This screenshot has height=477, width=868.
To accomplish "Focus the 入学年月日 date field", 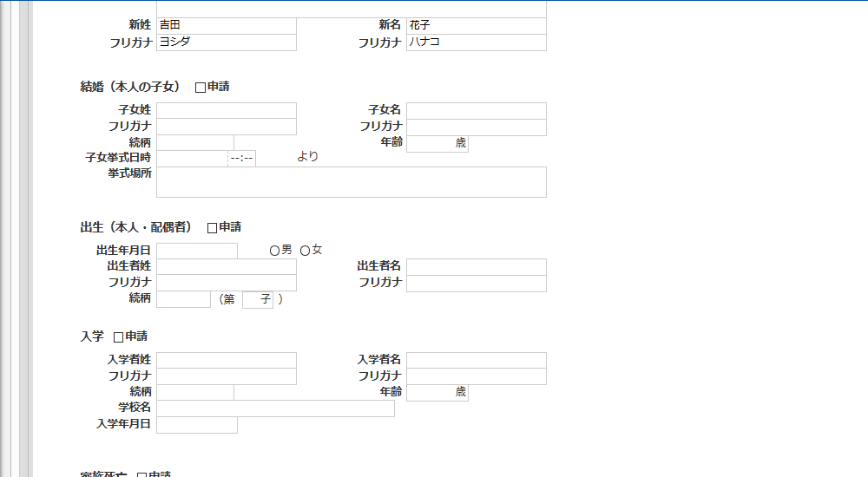I will [197, 425].
